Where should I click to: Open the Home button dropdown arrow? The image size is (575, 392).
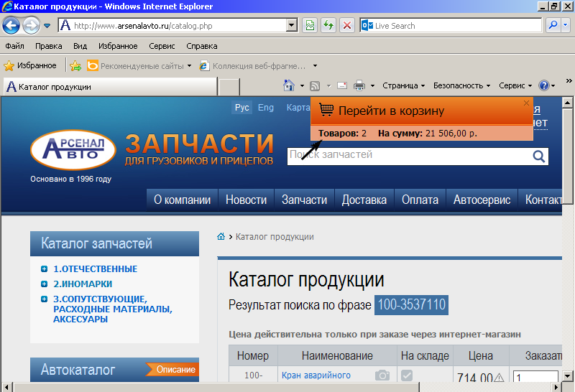point(302,85)
